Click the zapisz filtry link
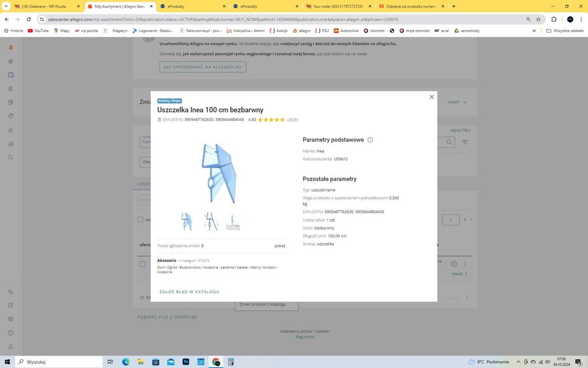 pos(460,130)
